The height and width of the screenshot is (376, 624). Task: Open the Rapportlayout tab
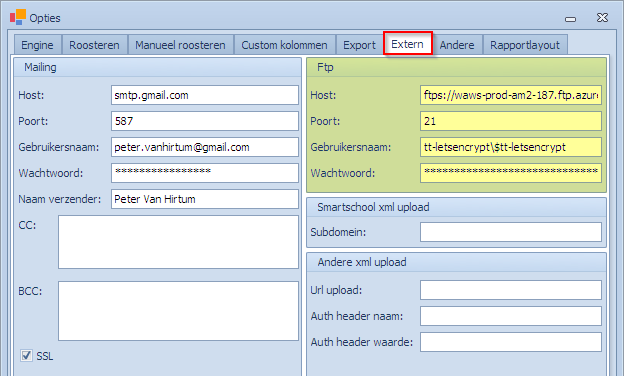pos(525,45)
